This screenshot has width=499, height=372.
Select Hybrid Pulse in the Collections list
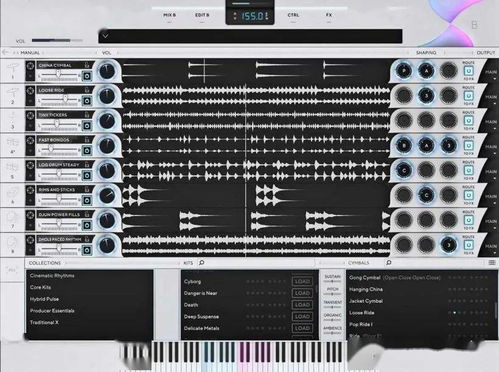[x=44, y=299]
